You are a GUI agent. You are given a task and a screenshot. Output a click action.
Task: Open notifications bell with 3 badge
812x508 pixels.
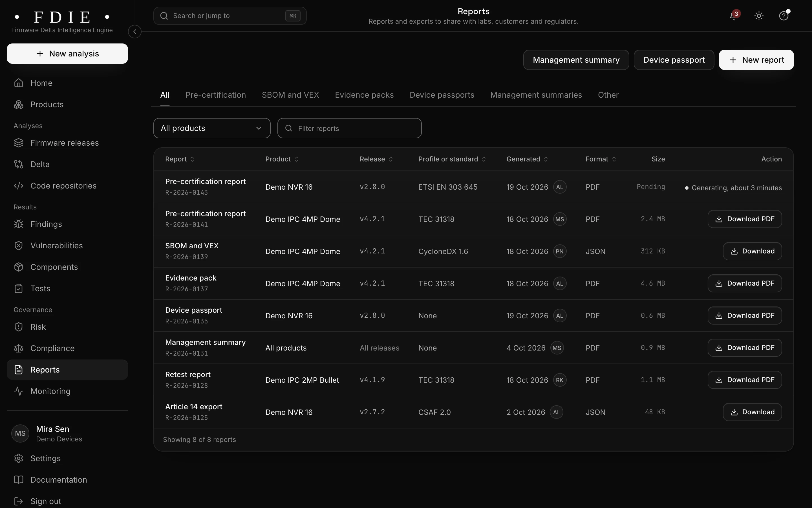click(734, 16)
